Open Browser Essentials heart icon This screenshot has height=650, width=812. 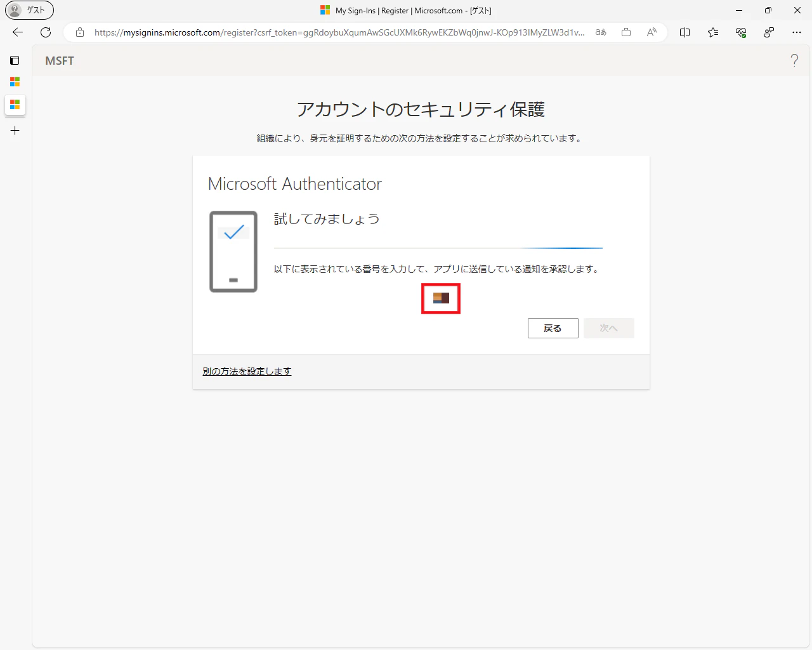click(741, 32)
